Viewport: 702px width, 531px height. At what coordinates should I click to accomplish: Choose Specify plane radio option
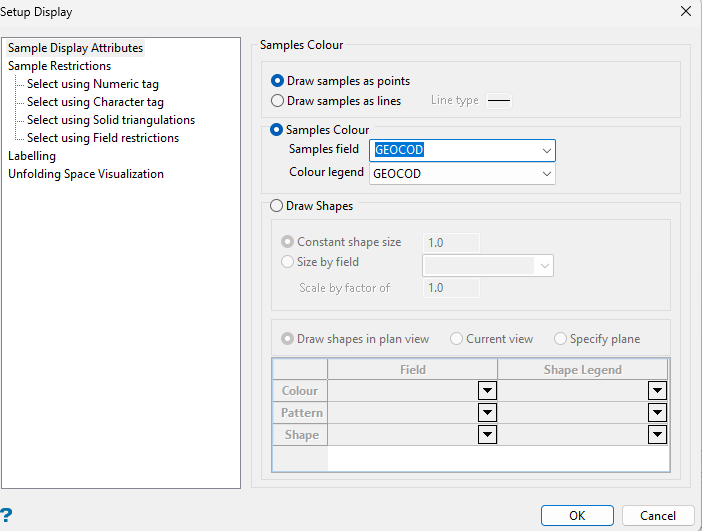click(x=560, y=339)
